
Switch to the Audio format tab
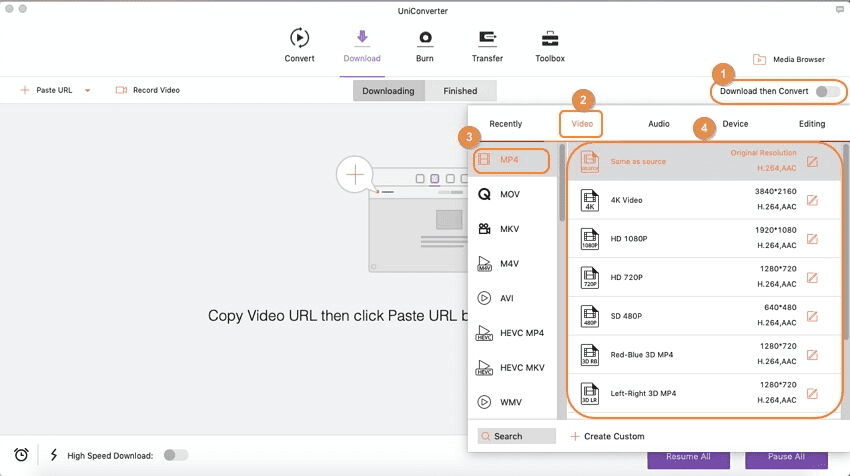658,124
